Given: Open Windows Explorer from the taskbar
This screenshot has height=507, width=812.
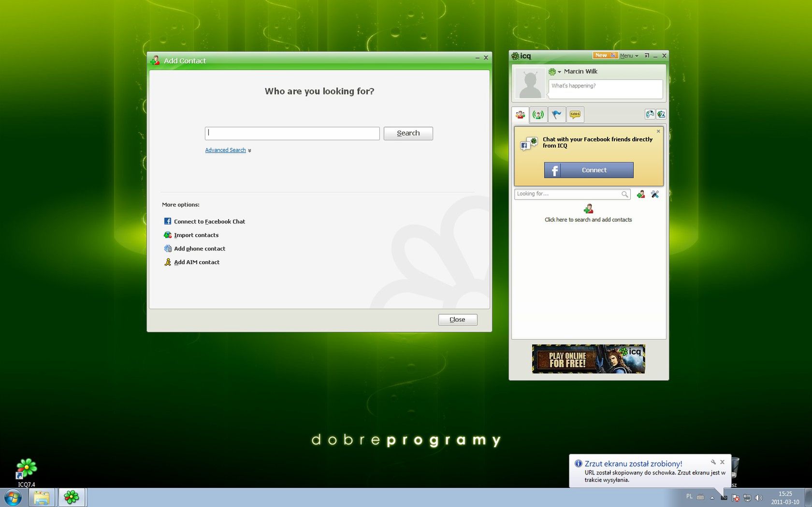Looking at the screenshot, I should (42, 497).
